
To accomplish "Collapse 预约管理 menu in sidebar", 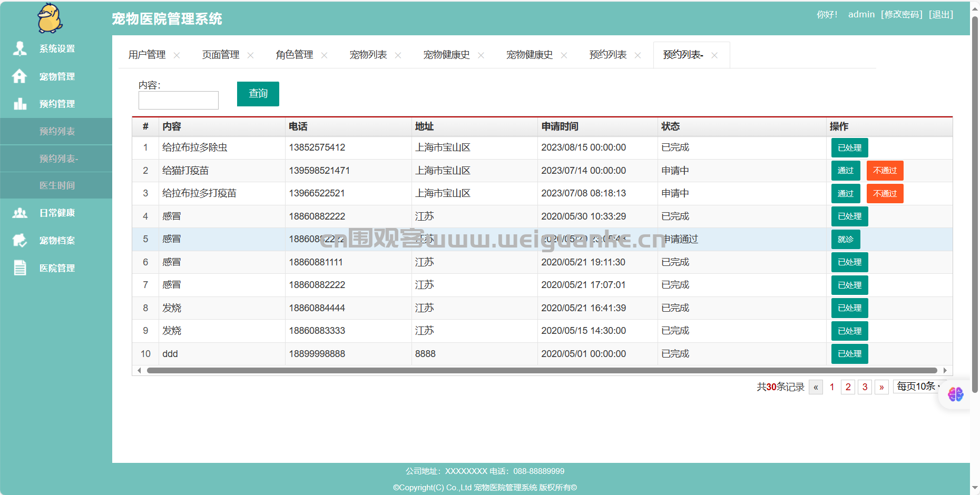I will [x=57, y=104].
